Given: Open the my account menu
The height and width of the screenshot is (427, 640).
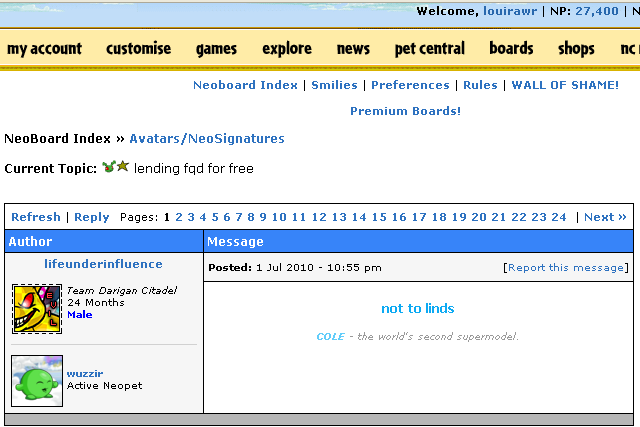Looking at the screenshot, I should (44, 49).
